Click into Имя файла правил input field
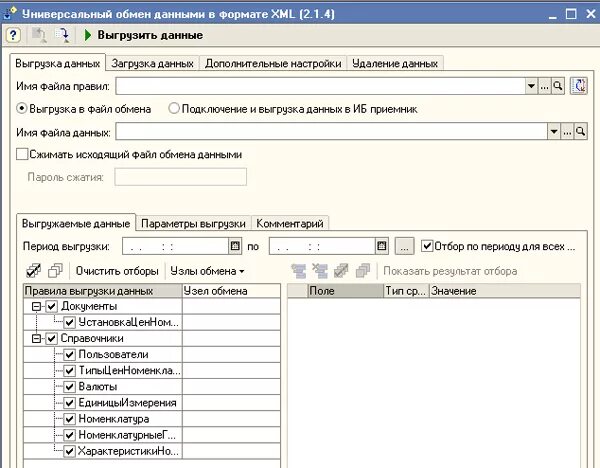This screenshot has width=600, height=468. coord(320,86)
